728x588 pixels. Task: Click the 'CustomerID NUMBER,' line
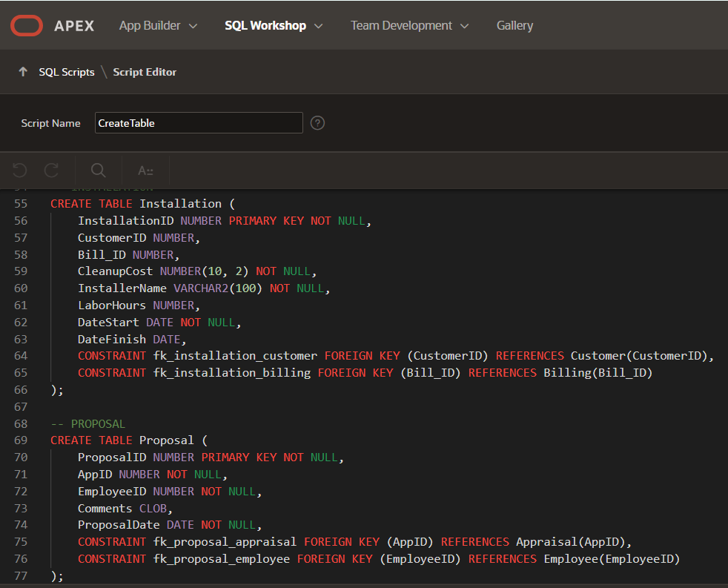[139, 238]
